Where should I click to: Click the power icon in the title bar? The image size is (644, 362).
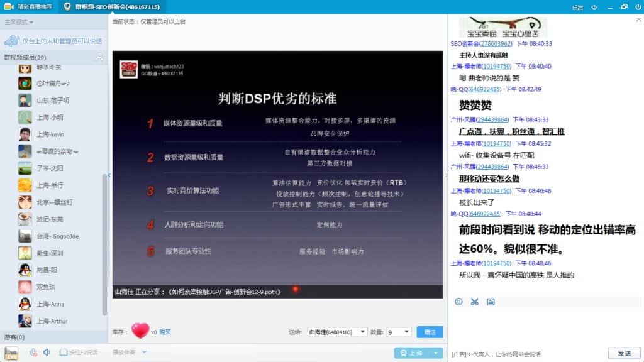pos(638,6)
